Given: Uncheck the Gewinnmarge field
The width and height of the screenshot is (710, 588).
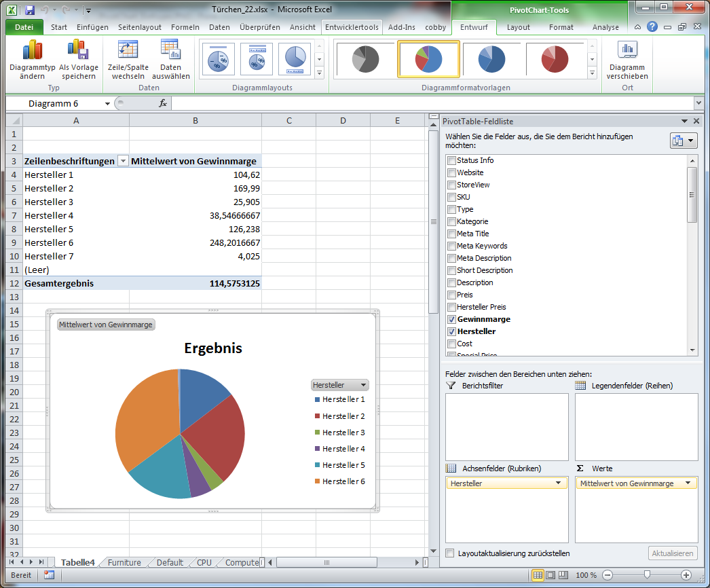Looking at the screenshot, I should pos(451,319).
